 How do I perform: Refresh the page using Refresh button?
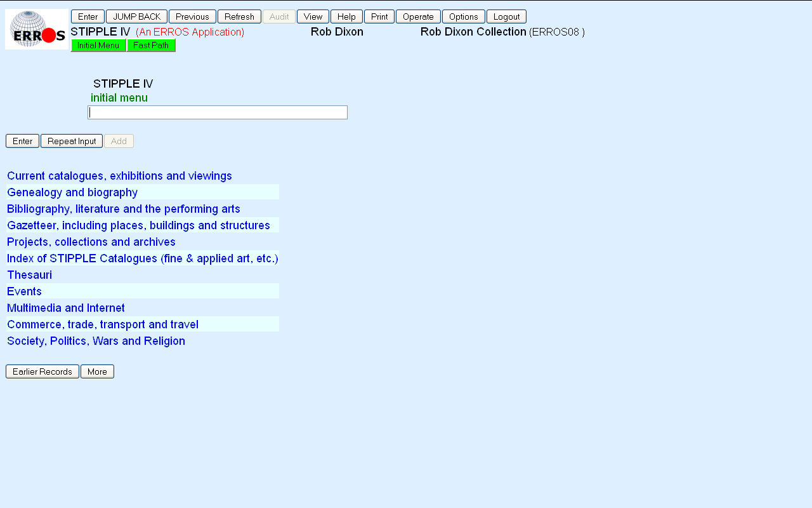[x=239, y=17]
